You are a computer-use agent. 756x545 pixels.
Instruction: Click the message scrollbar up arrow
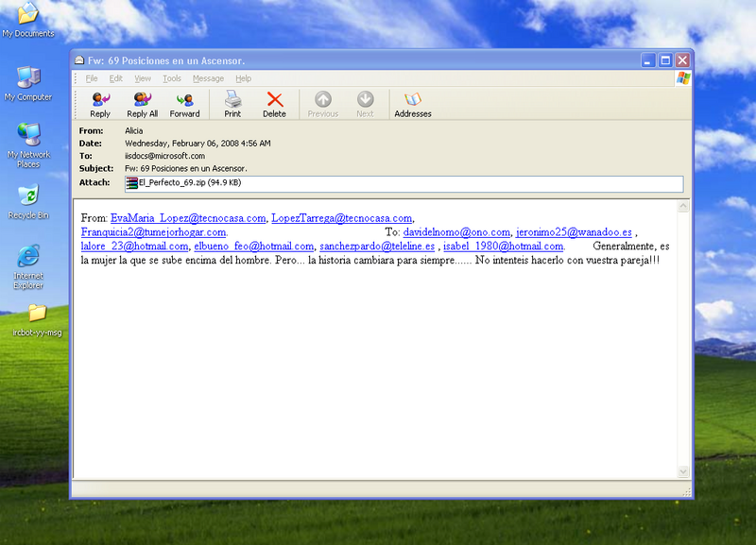pyautogui.click(x=683, y=206)
